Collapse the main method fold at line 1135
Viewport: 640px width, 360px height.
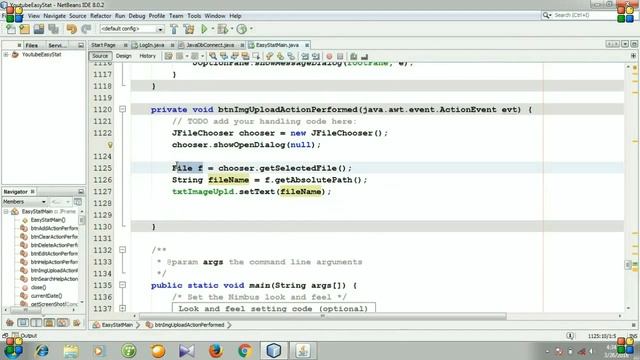[x=122, y=285]
